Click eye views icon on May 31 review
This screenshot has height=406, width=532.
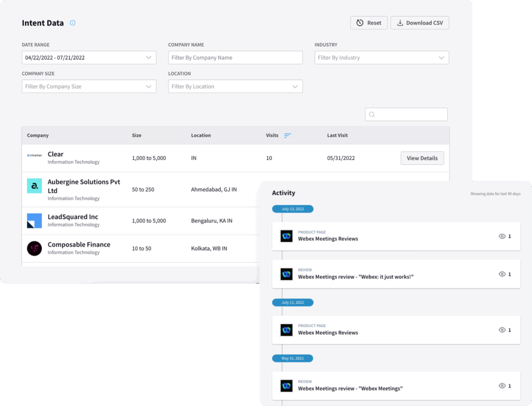click(502, 386)
